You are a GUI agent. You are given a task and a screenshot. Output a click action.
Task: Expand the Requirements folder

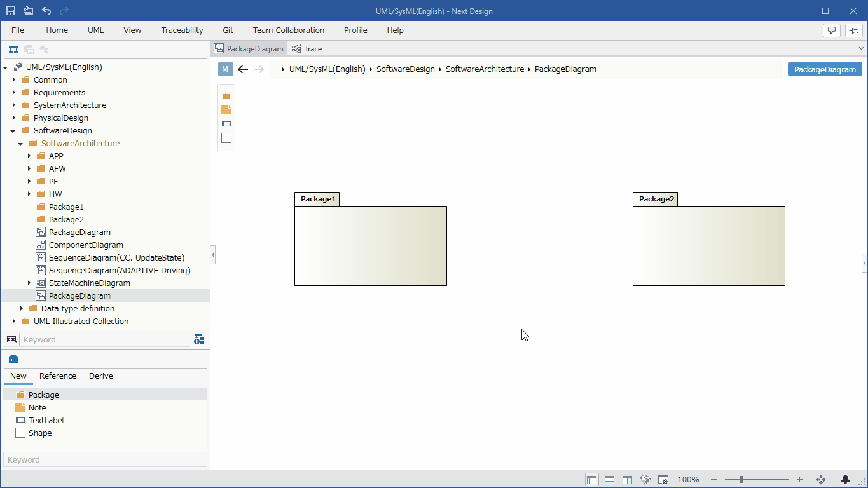pyautogui.click(x=14, y=93)
